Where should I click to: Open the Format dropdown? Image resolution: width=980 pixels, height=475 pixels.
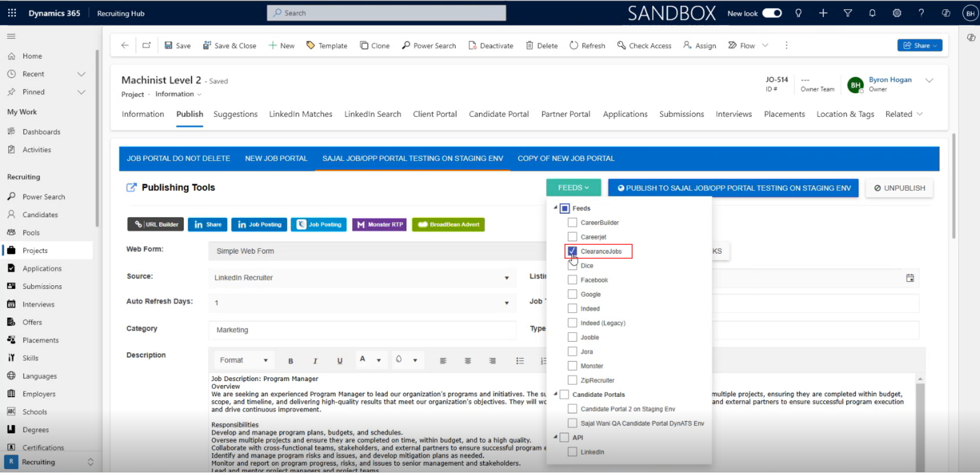[243, 360]
